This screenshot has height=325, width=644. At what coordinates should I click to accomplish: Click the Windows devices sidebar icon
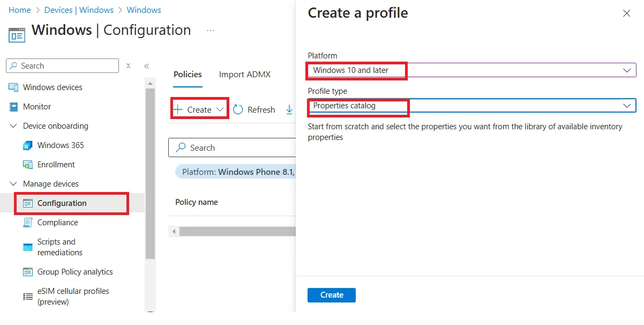[x=13, y=87]
